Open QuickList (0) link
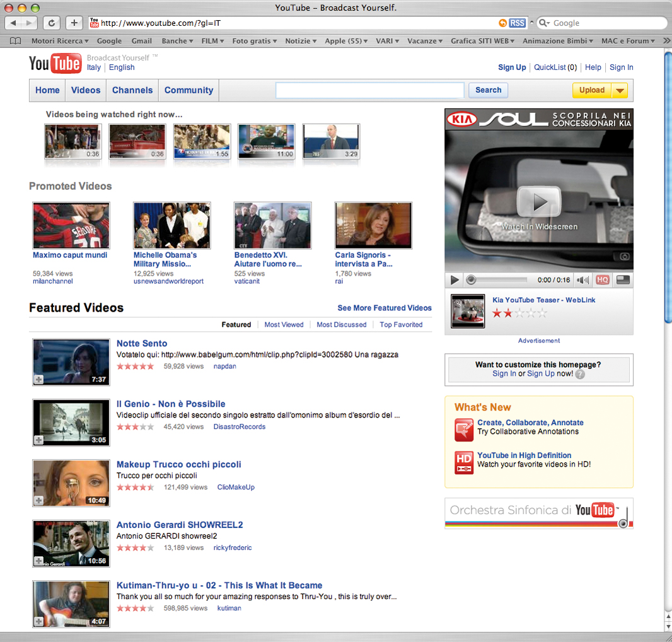Screen dimensions: 672x642 [x=555, y=67]
